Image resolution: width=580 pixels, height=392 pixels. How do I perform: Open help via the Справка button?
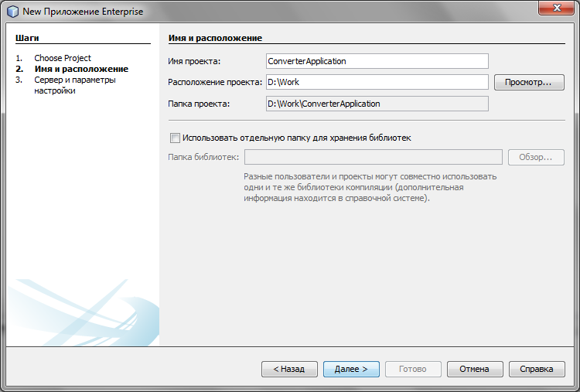537,369
